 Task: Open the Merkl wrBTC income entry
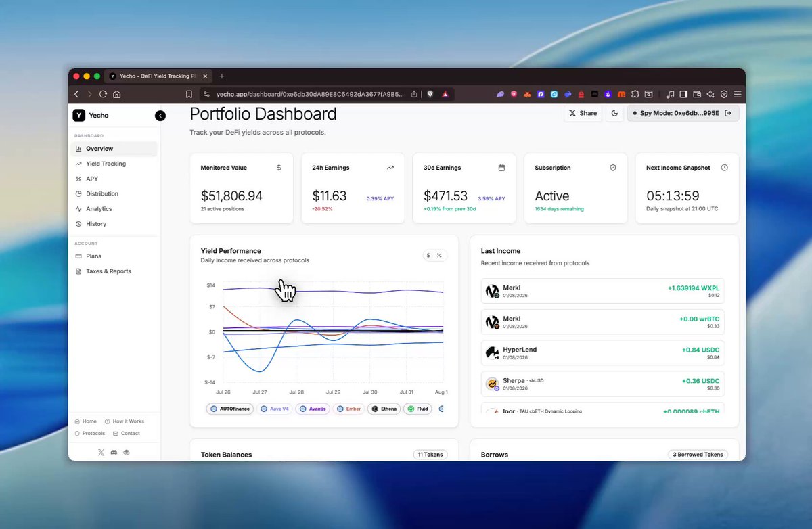602,322
